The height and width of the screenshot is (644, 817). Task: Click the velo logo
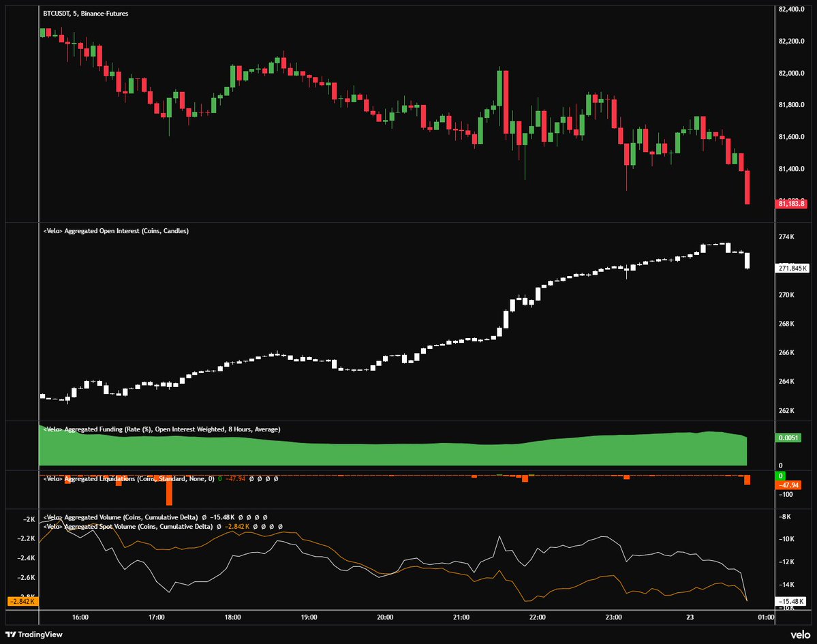pyautogui.click(x=801, y=634)
